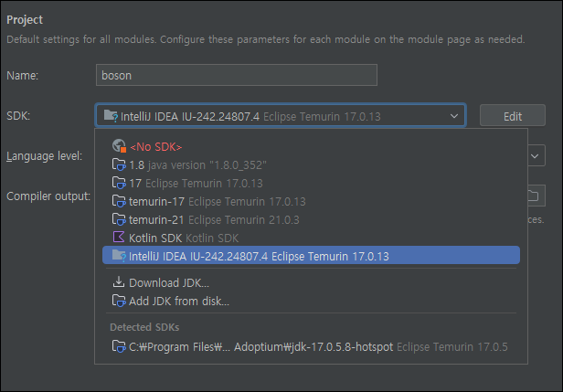The image size is (563, 392).
Task: Click the JDK icon beside 17 entry
Action: (119, 183)
